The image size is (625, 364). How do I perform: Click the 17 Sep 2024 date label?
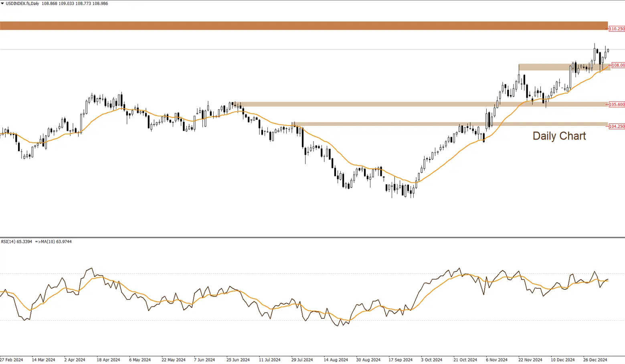400,360
